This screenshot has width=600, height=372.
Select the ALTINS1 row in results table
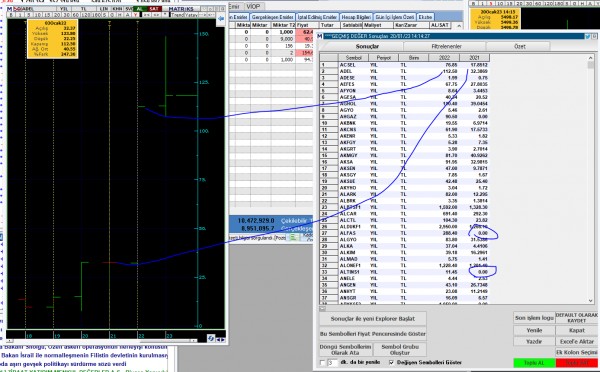point(404,272)
